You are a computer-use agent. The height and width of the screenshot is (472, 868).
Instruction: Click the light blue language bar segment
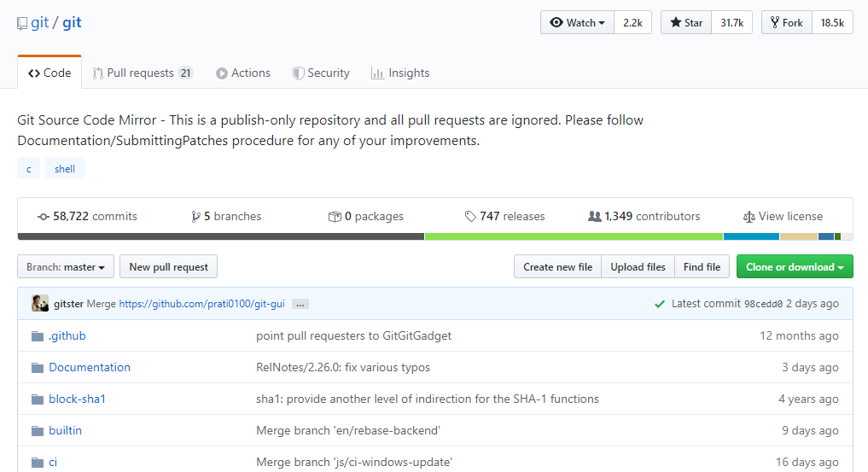click(751, 236)
